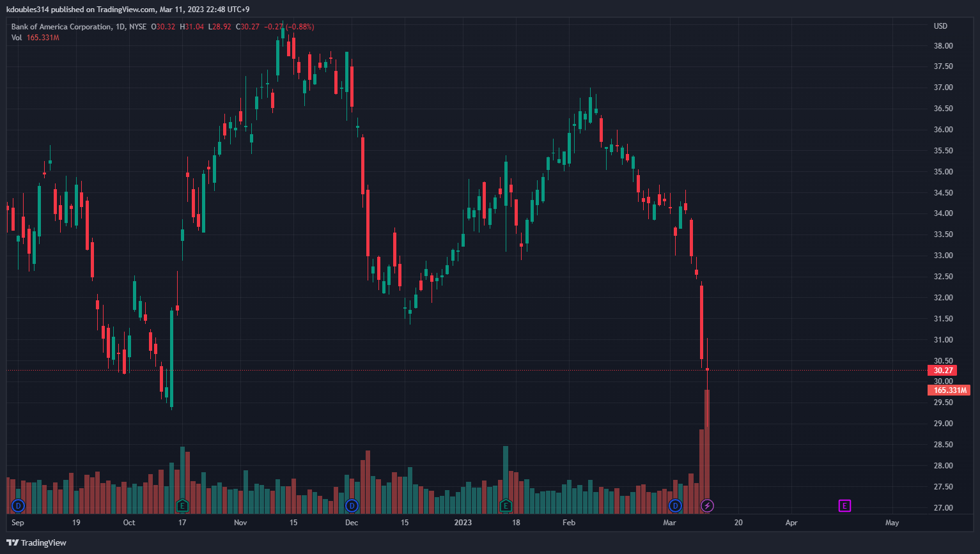Screen dimensions: 980x554
Task: Click the 29.00 price axis label
Action: pos(943,424)
